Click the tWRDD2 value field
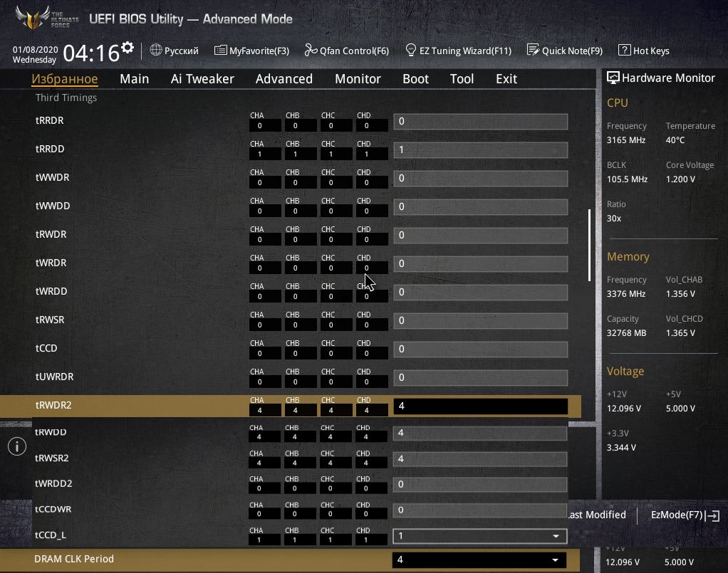Viewport: 728px width, 573px height. click(480, 485)
